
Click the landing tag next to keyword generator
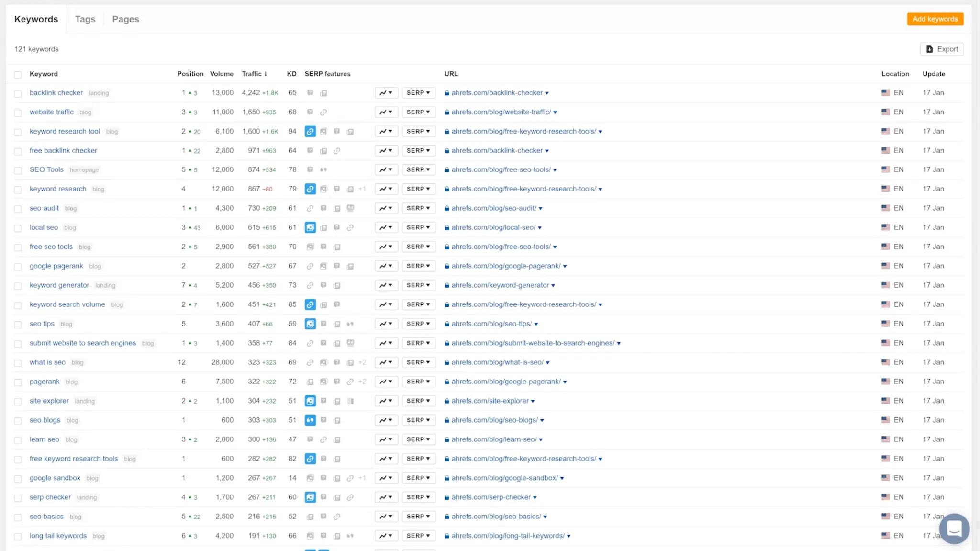(x=105, y=285)
